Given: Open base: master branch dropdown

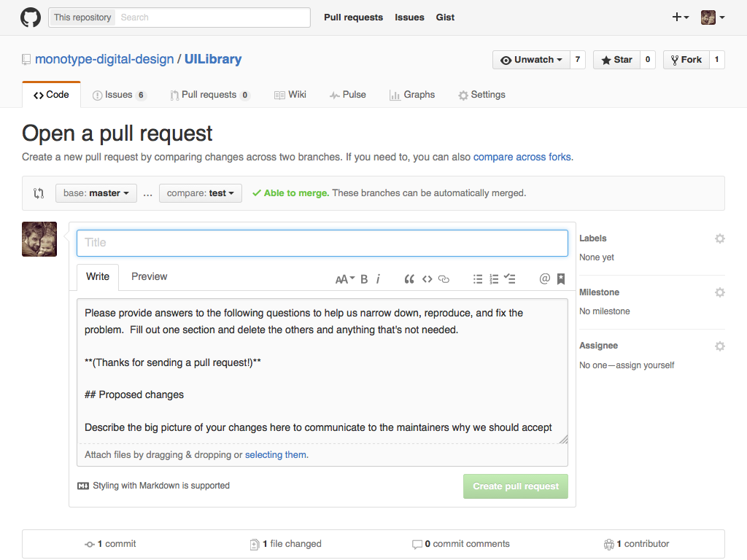Looking at the screenshot, I should coord(96,192).
